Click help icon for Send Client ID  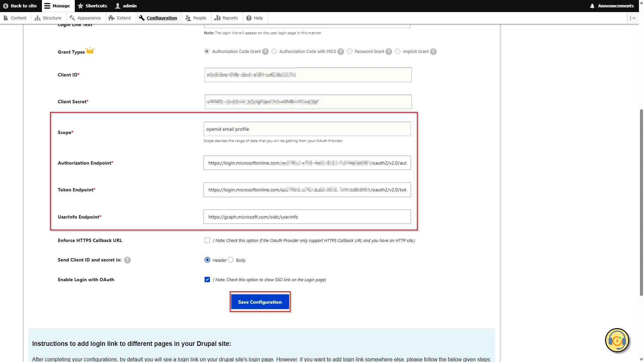coord(127,260)
